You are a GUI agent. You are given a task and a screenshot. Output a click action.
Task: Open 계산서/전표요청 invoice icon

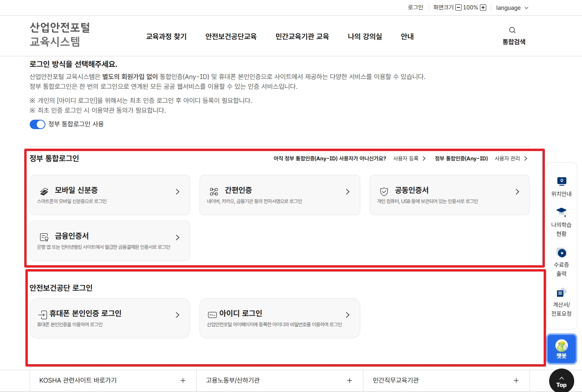coord(561,293)
